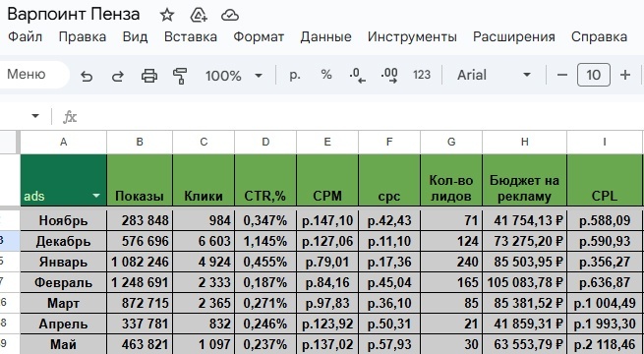This screenshot has width=644, height=354.
Task: Click cell showing р.2 118,46
Action: click(x=605, y=344)
